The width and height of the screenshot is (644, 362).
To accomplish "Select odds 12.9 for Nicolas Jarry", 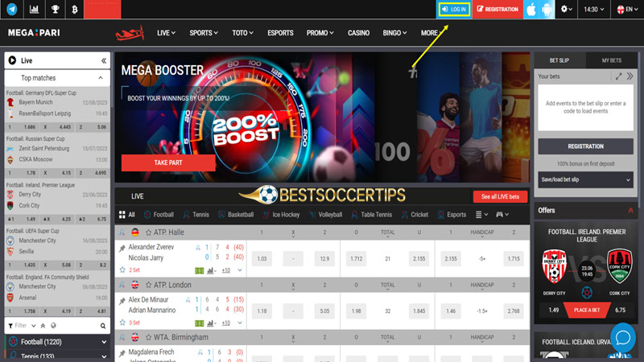I will coord(324,258).
